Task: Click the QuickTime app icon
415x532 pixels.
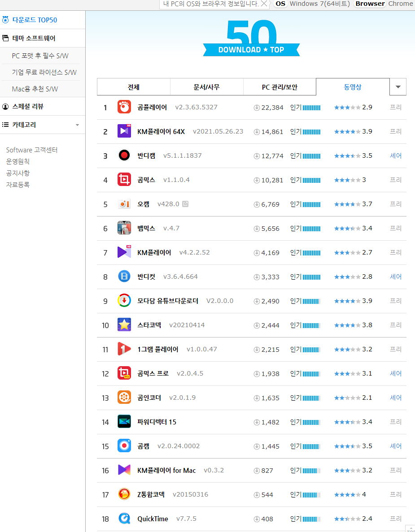Action: click(124, 519)
